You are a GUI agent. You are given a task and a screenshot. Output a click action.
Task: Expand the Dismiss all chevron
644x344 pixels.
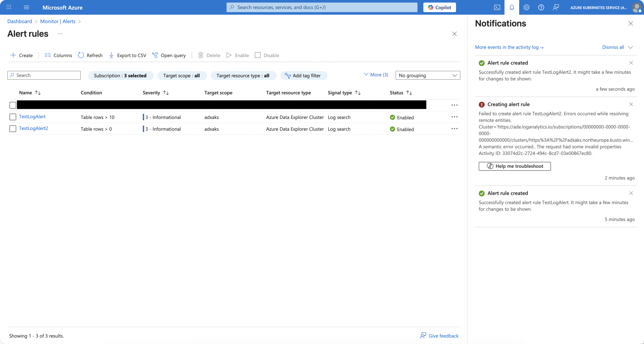[630, 47]
